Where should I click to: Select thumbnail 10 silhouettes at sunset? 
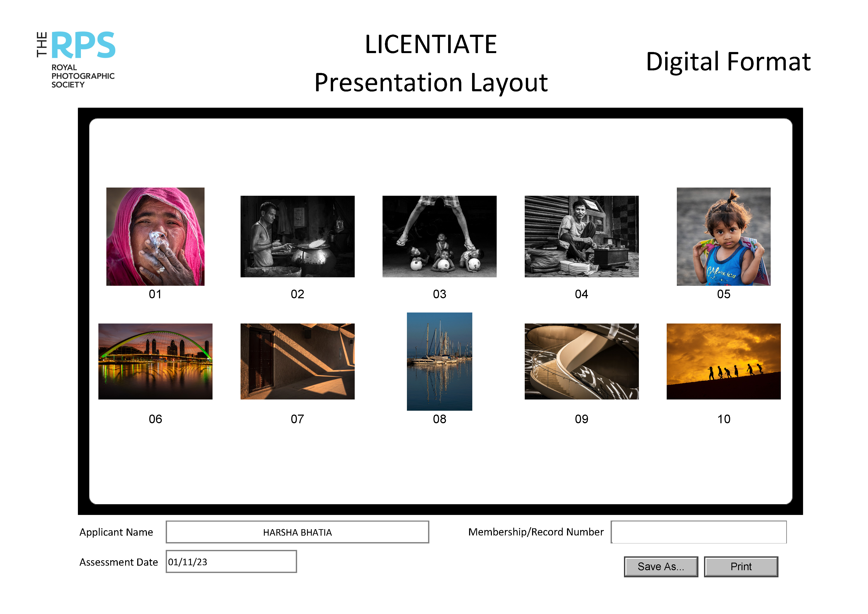(x=723, y=361)
